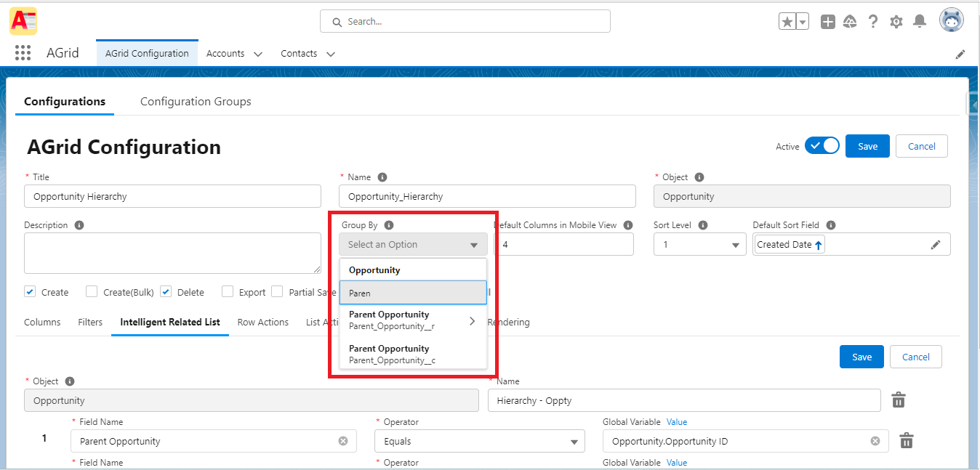Open the AGrid Configuration nav tab
The width and height of the screenshot is (980, 470).
click(147, 54)
